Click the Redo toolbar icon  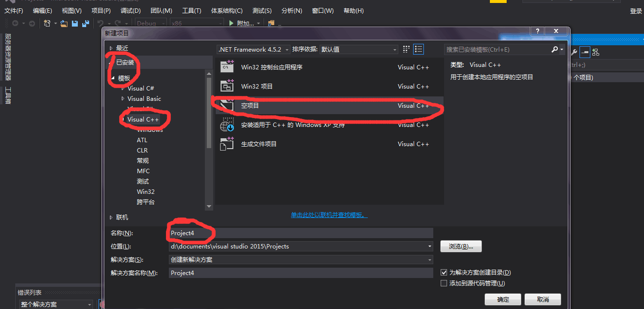118,23
